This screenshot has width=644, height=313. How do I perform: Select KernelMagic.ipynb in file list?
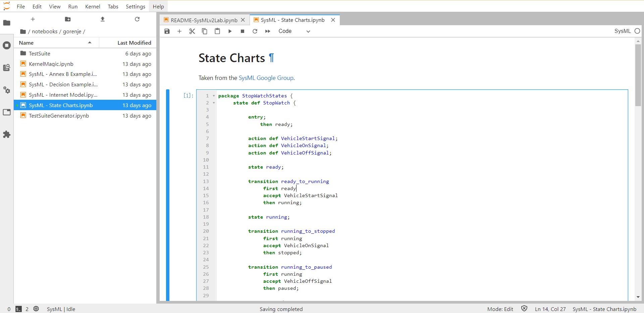coord(85,64)
